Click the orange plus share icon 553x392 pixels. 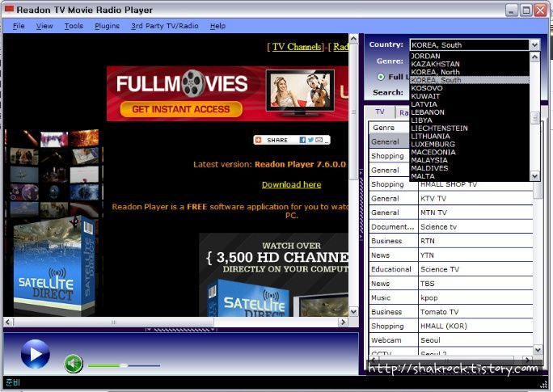point(259,141)
